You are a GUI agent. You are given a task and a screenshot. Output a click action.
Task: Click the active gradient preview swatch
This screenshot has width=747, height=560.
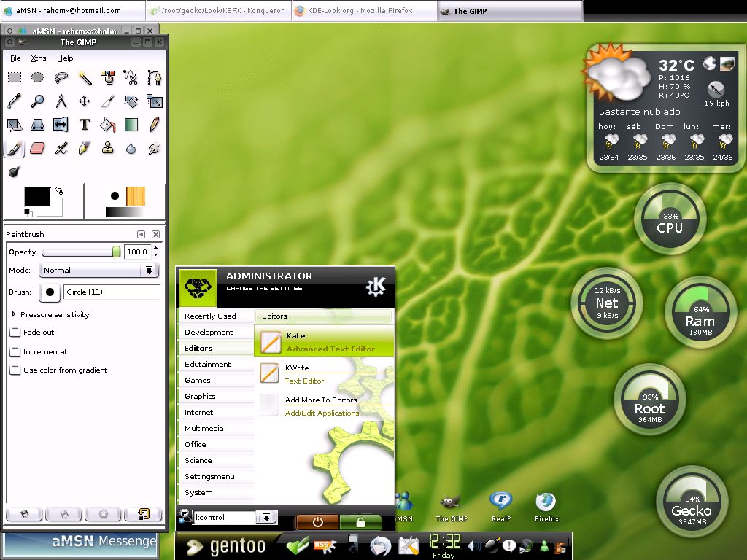click(125, 212)
